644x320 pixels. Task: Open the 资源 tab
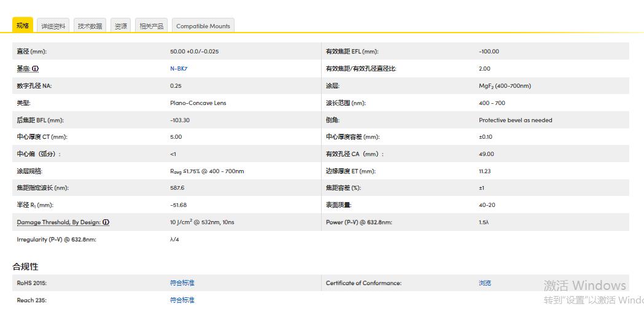click(121, 26)
